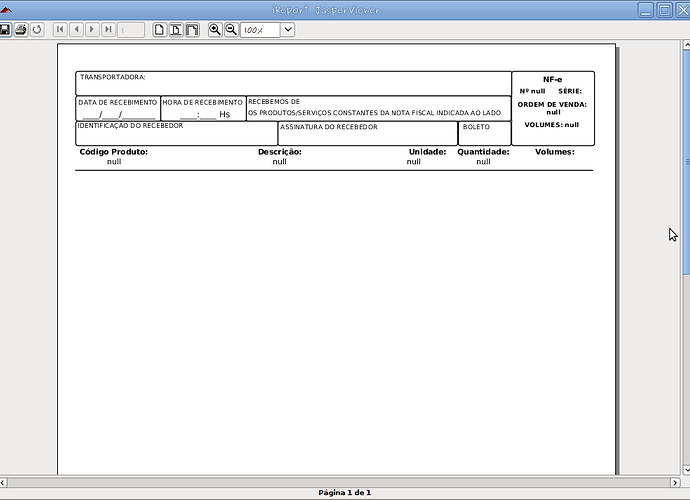Click the vertical scrollbar thumb
Viewport: 690px width, 500px height.
[x=686, y=162]
